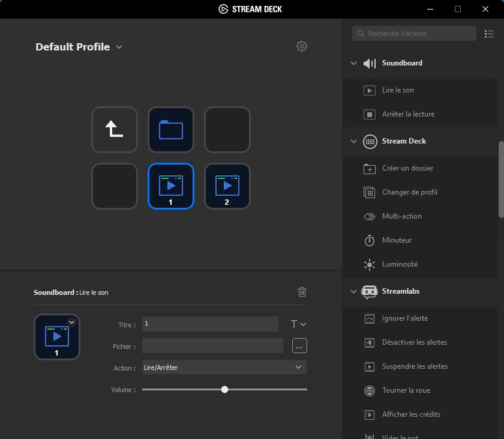Click the Tourner la roue label
The height and width of the screenshot is (439, 504).
pyautogui.click(x=406, y=390)
